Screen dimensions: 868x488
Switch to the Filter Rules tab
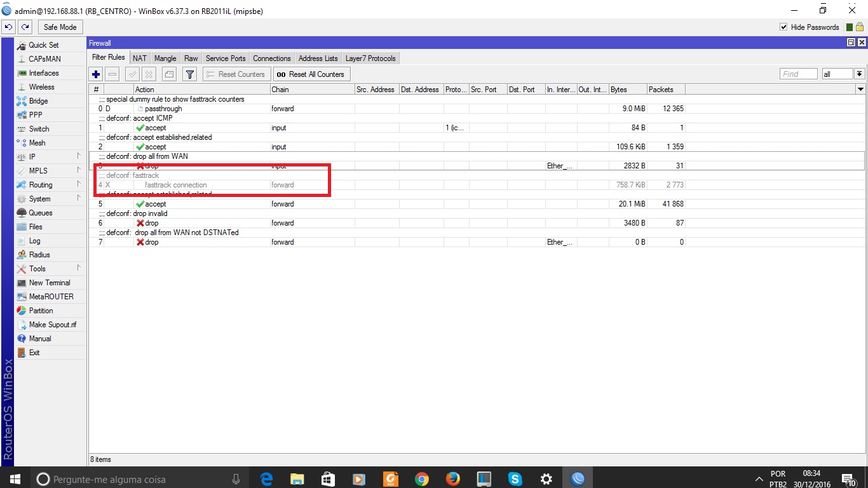109,58
